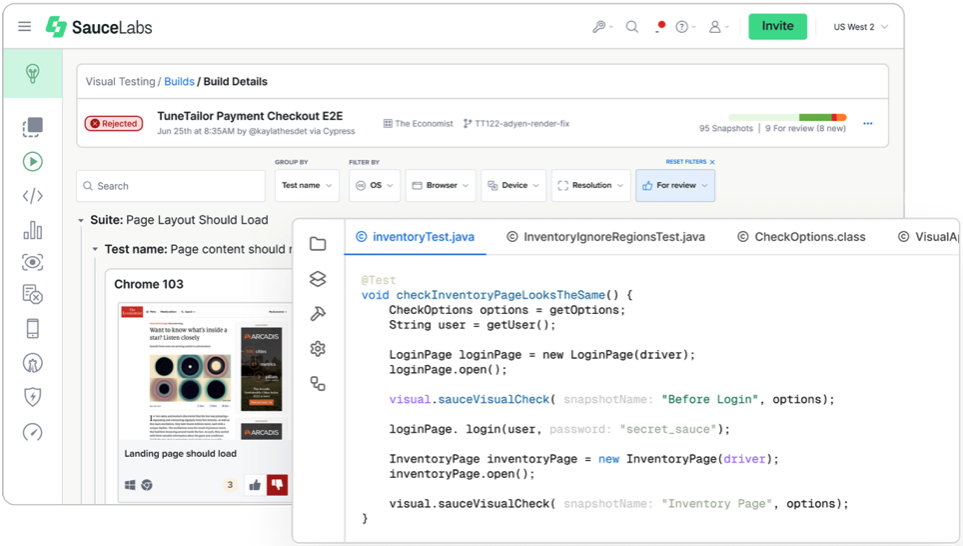The width and height of the screenshot is (963, 546).
Task: Switch to InventoryIgnoreRegionsTest.java tab
Action: (x=605, y=237)
